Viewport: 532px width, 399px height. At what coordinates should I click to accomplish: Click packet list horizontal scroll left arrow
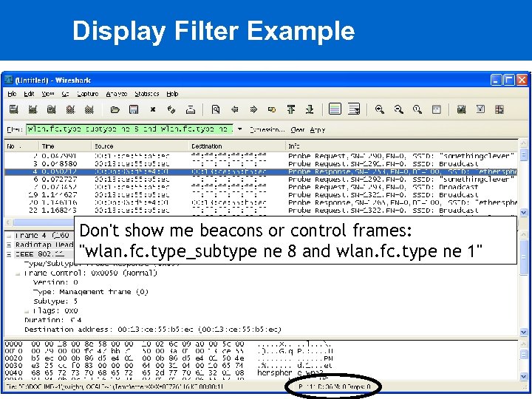[x=8, y=222]
